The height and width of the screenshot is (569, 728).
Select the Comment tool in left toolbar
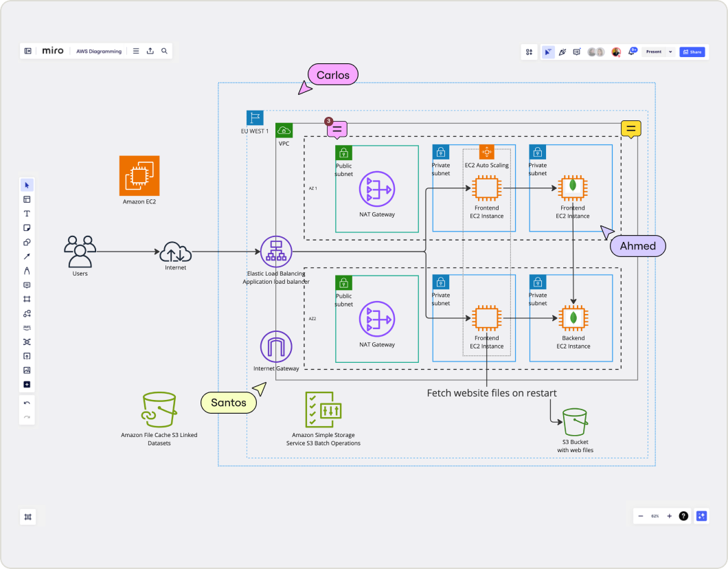27,284
